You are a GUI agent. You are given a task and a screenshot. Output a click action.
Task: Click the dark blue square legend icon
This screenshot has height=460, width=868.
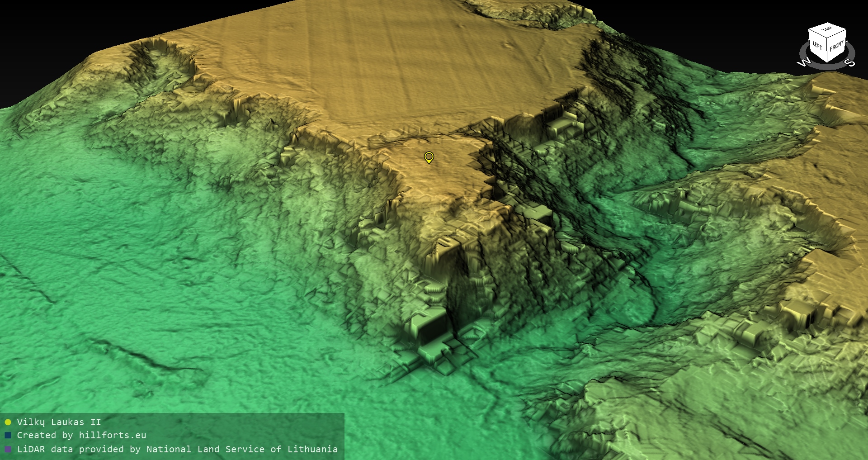(8, 436)
